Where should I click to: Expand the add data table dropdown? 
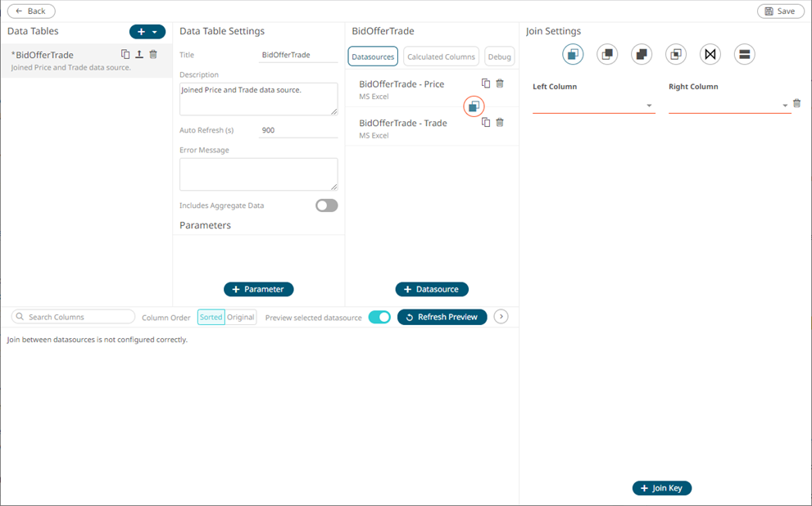coord(154,32)
